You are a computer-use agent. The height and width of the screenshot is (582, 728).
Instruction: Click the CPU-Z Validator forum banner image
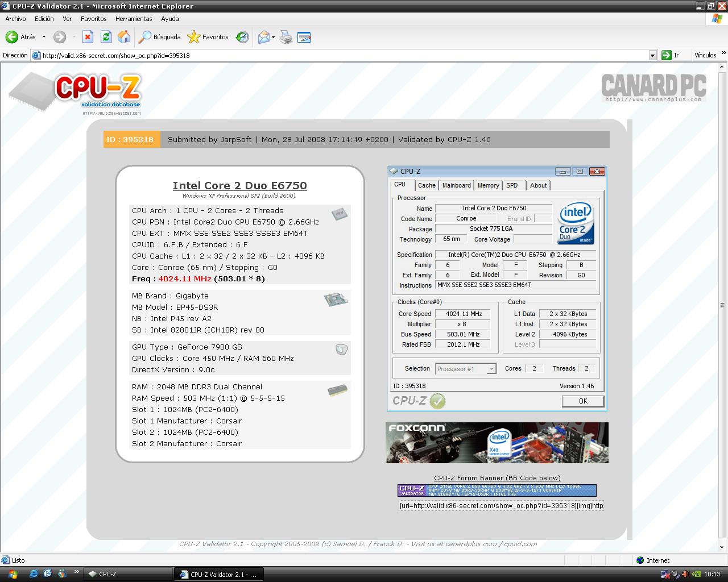click(497, 490)
